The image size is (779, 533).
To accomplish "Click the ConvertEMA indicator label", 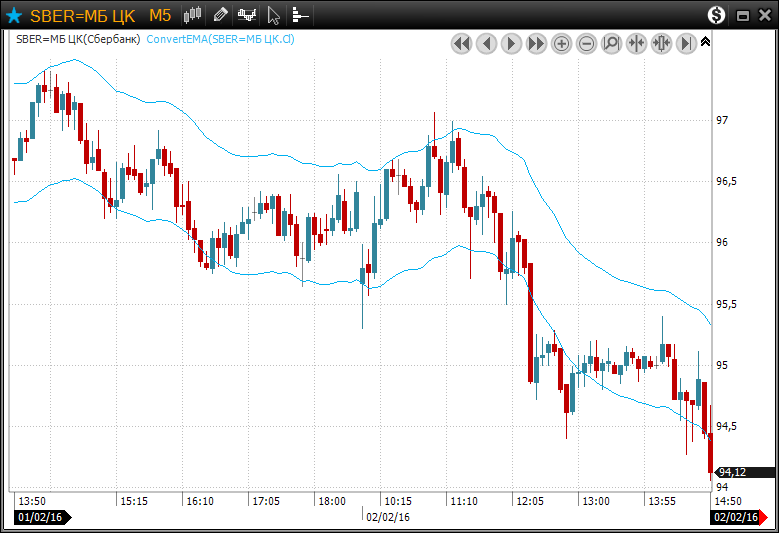I will coord(220,39).
